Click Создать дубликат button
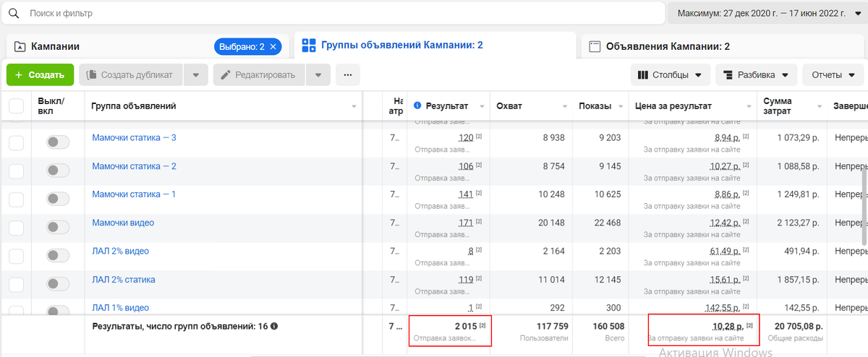 click(x=130, y=75)
